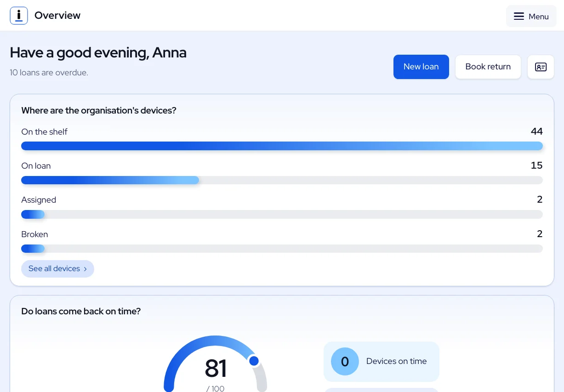Click the "Assigned" label
This screenshot has width=564, height=392.
click(39, 200)
